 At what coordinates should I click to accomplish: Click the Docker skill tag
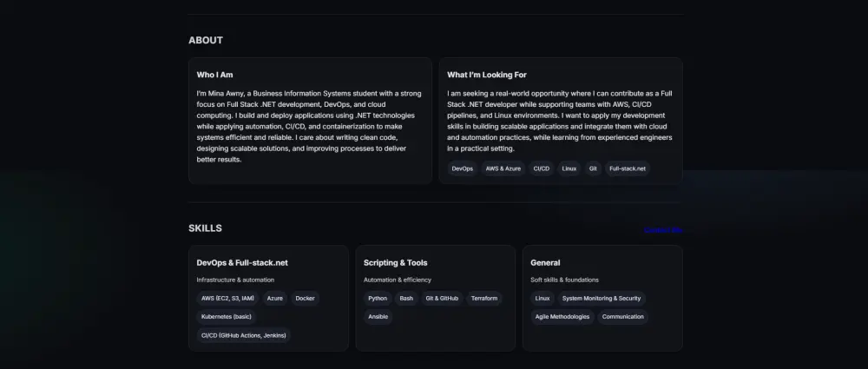305,298
